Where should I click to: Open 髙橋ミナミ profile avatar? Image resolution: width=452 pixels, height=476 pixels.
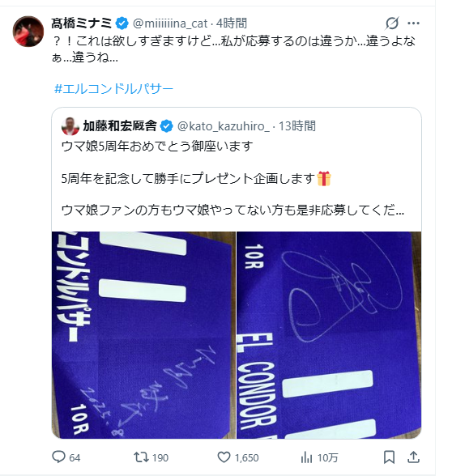(x=28, y=32)
